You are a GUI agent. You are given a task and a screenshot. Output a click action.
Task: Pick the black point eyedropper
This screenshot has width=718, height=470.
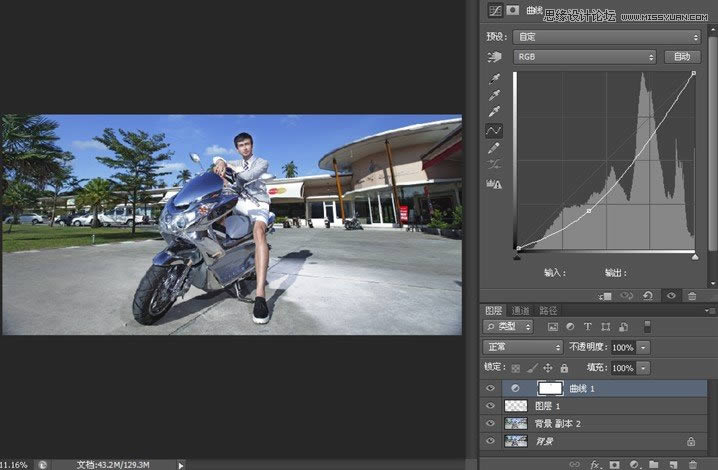tap(494, 79)
